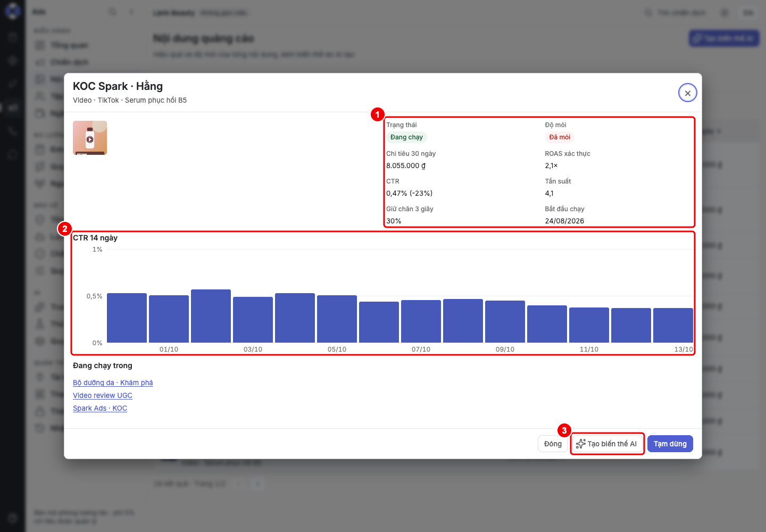
Task: Select the 3-second hold value 30%
Action: tap(394, 221)
